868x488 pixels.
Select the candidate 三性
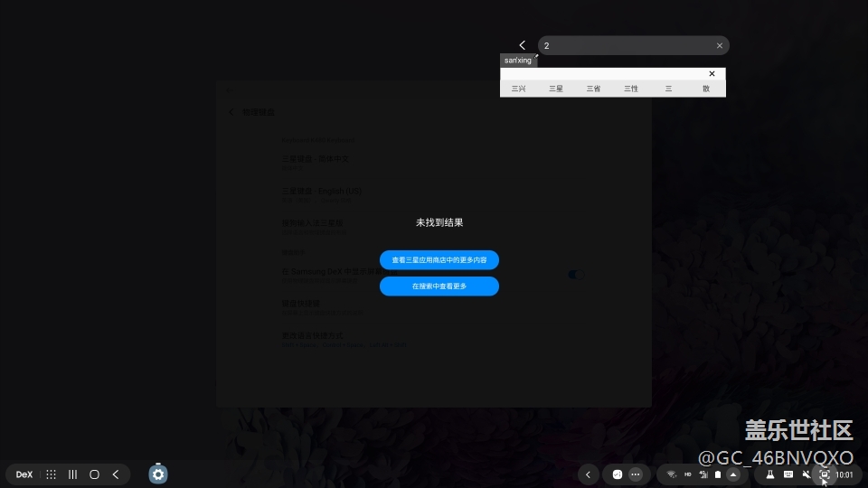pyautogui.click(x=631, y=89)
